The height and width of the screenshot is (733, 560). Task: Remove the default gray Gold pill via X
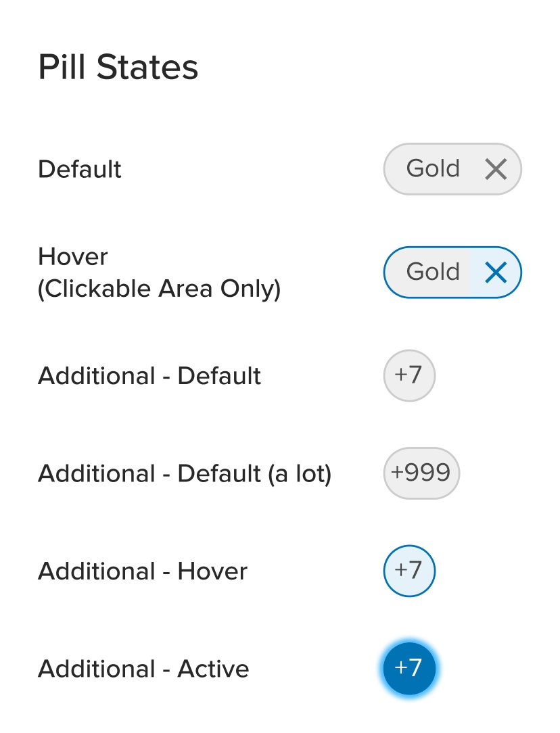tap(496, 169)
